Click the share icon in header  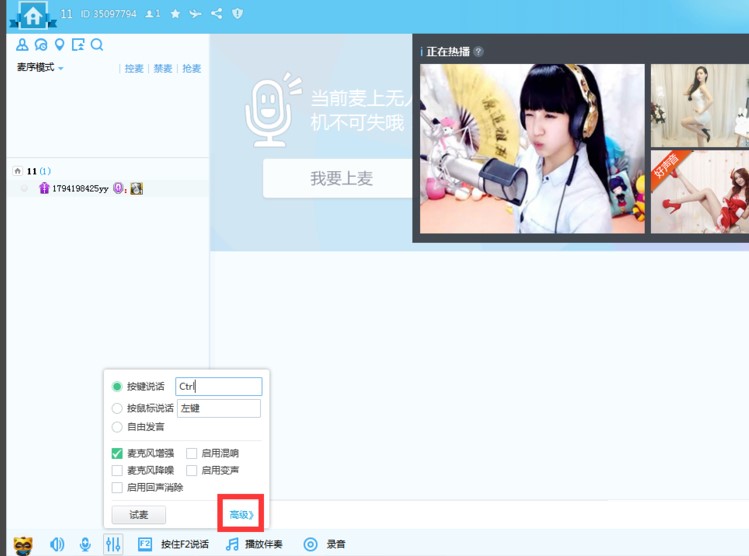(216, 14)
